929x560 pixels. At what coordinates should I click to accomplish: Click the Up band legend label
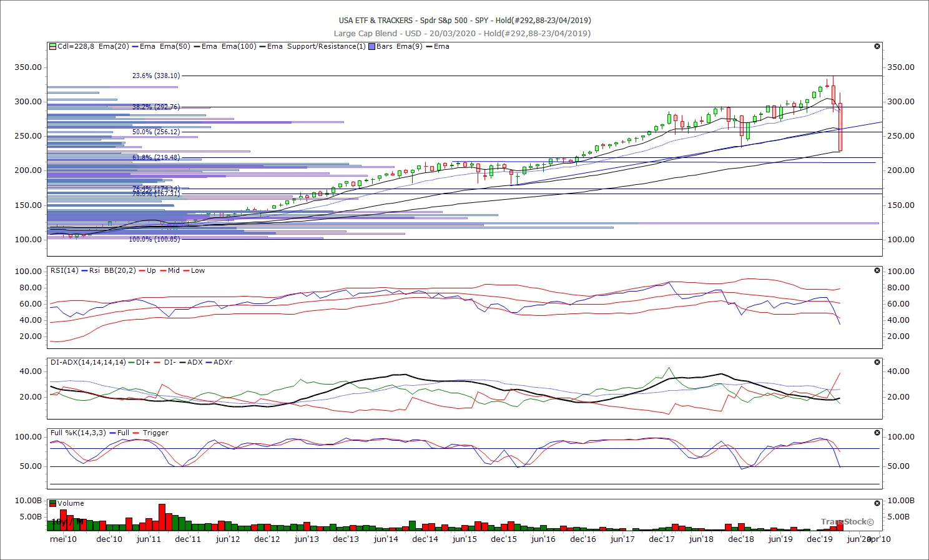tap(151, 270)
